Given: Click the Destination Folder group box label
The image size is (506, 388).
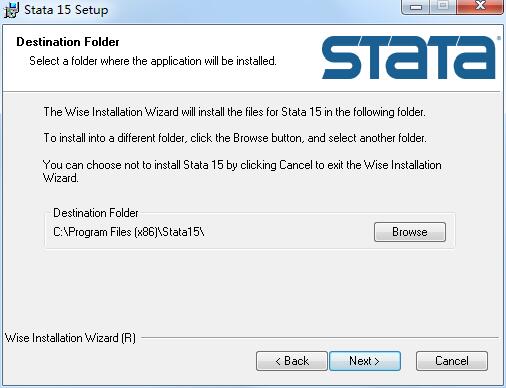Looking at the screenshot, I should [x=96, y=213].
